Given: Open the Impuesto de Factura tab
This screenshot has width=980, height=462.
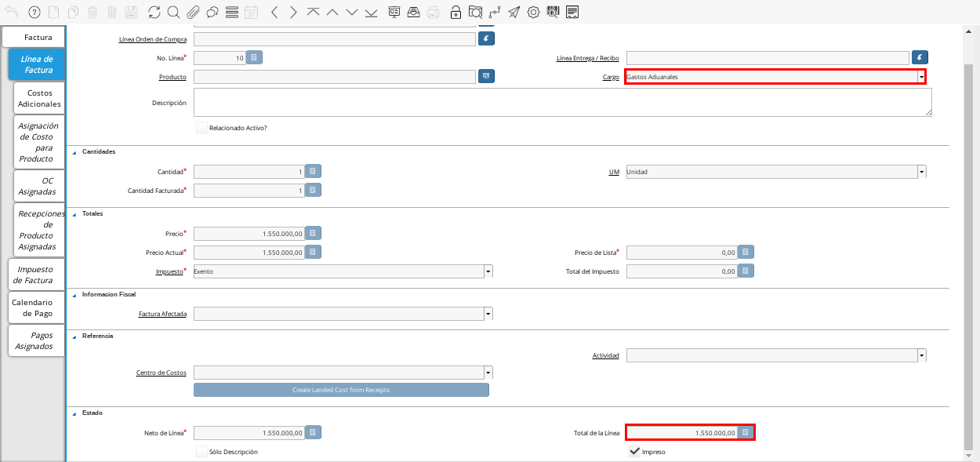Looking at the screenshot, I should coord(36,275).
